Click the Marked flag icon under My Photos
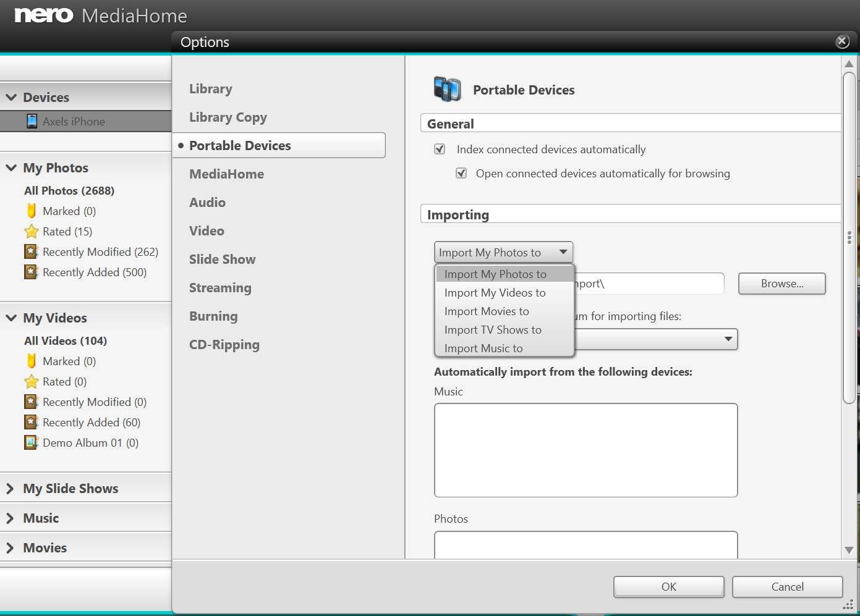Viewport: 860px width, 616px height. [31, 211]
